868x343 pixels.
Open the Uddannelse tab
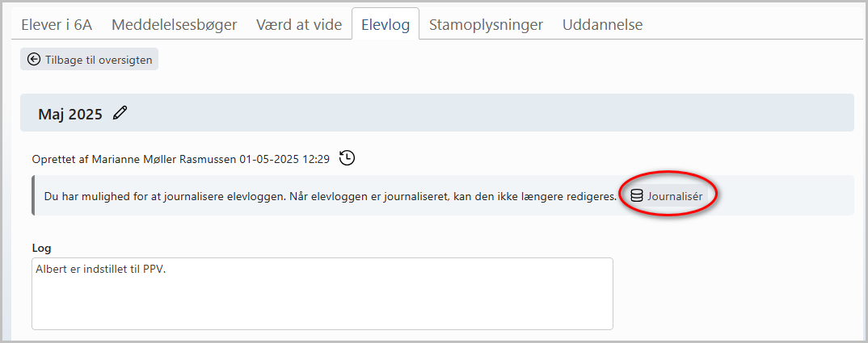point(602,25)
